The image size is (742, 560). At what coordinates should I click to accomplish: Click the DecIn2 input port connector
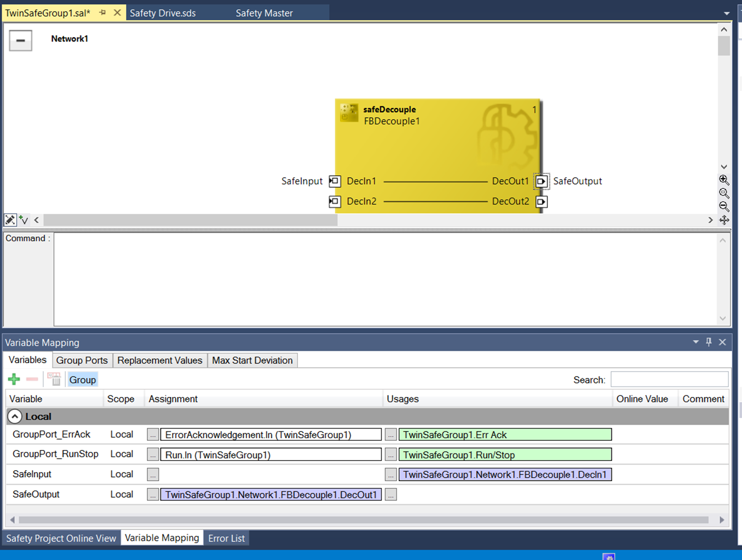334,201
